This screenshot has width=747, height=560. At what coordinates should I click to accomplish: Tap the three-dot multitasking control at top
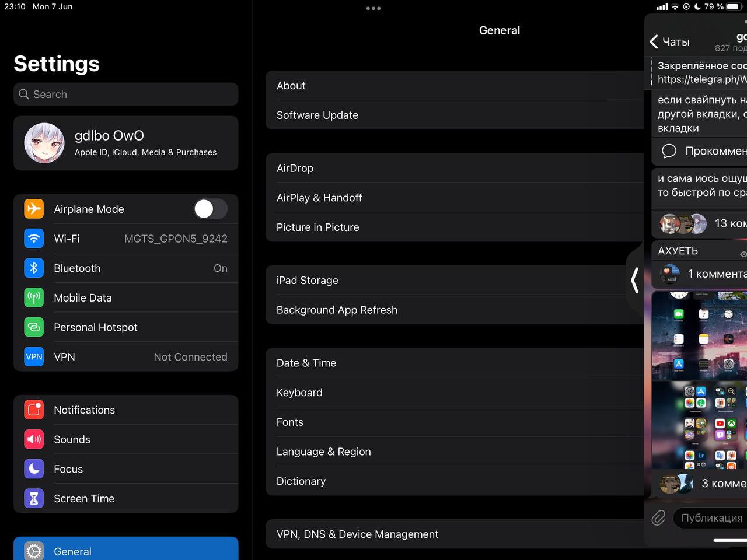coord(373,8)
